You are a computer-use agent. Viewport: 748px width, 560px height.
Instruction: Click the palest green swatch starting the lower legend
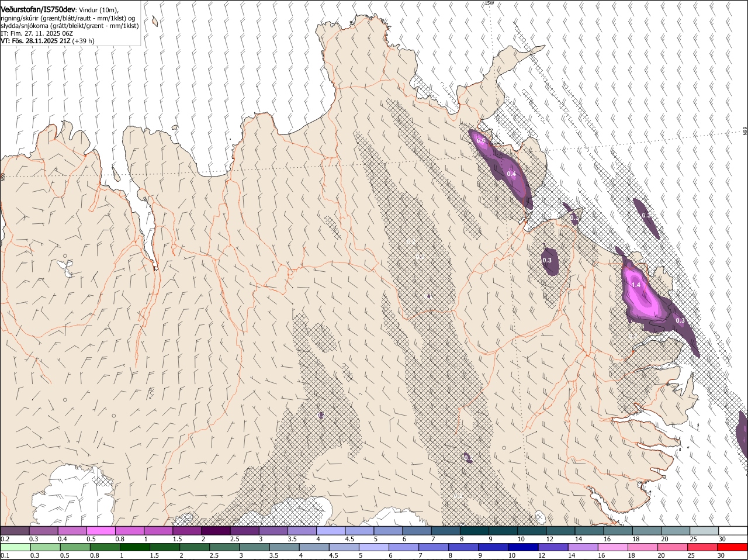click(15, 547)
